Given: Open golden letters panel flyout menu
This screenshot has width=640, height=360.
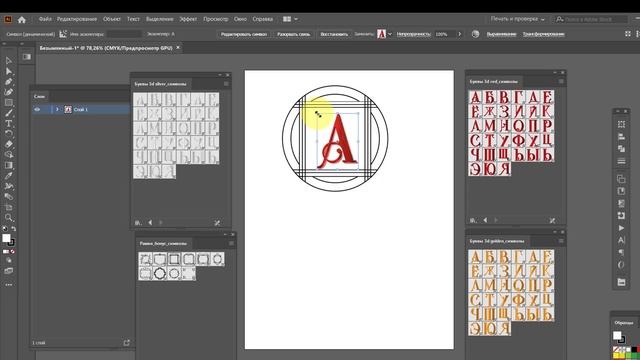Looking at the screenshot, I should 561,241.
